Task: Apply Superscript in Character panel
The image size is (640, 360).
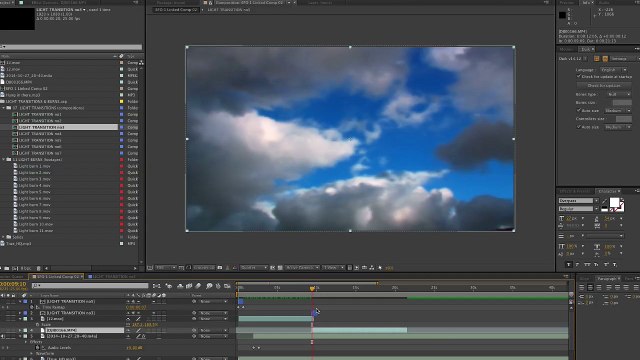Action: [x=606, y=264]
